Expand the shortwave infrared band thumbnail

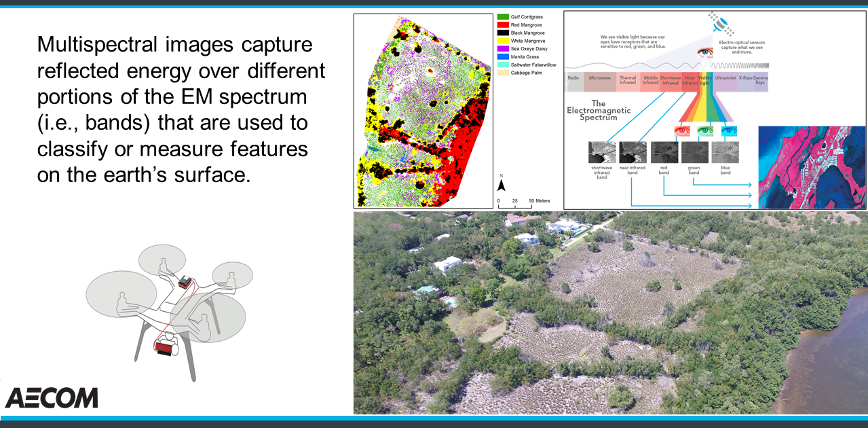point(601,151)
